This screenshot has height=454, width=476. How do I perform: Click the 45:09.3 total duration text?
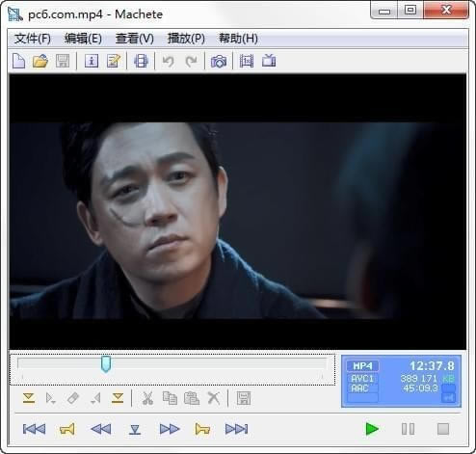[x=420, y=388]
